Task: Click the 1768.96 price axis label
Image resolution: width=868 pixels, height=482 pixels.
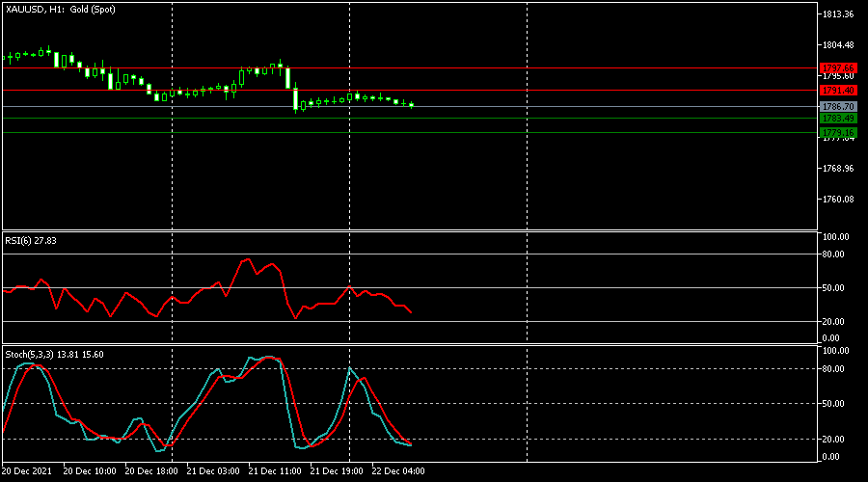Action: [838, 169]
